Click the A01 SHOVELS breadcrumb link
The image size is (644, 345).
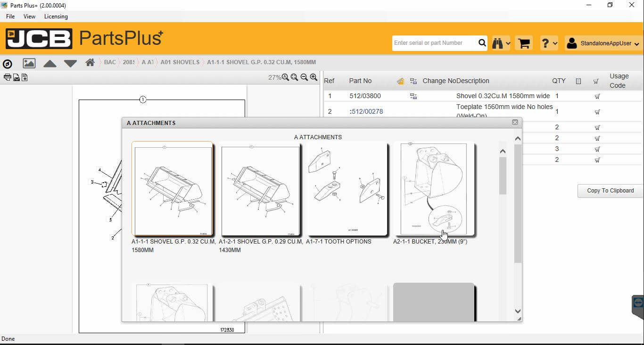(x=180, y=62)
